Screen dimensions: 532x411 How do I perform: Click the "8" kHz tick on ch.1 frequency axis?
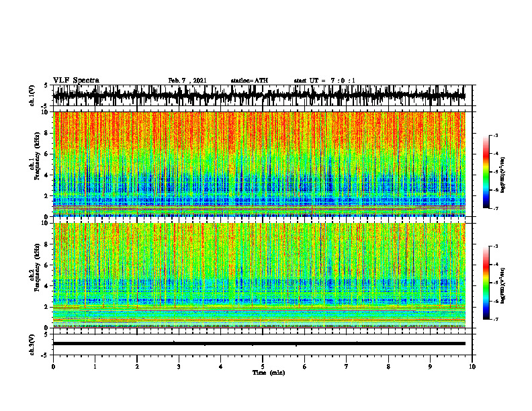(x=46, y=133)
